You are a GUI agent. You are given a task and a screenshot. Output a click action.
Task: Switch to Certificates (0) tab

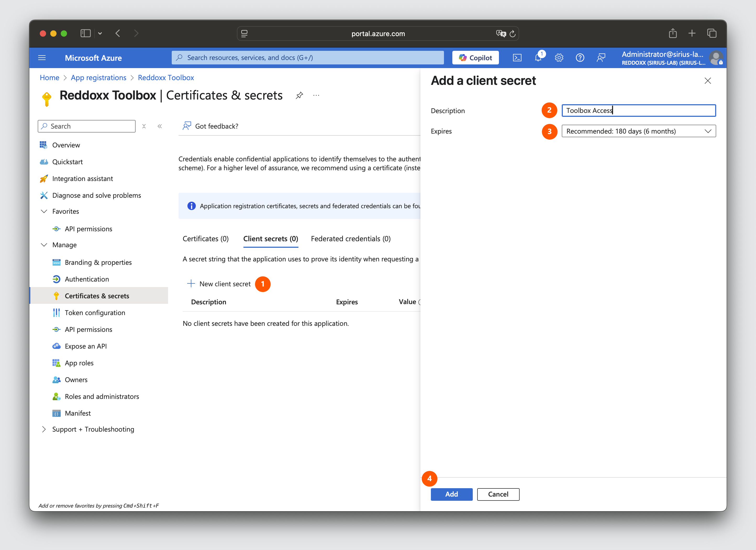205,239
